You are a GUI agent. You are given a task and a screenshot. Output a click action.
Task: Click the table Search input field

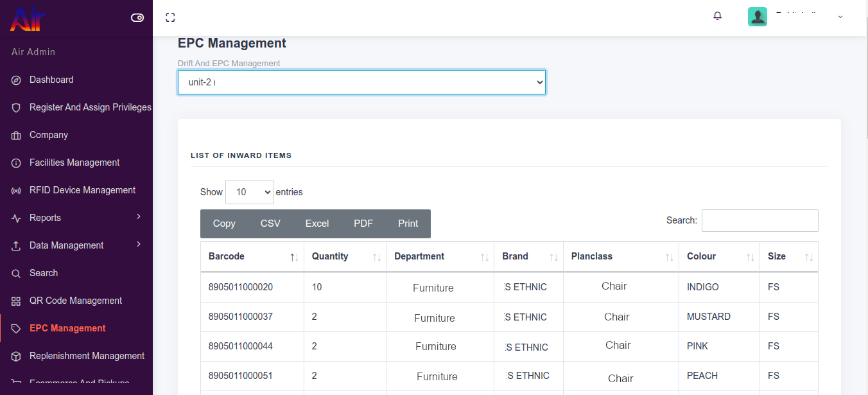pyautogui.click(x=759, y=220)
